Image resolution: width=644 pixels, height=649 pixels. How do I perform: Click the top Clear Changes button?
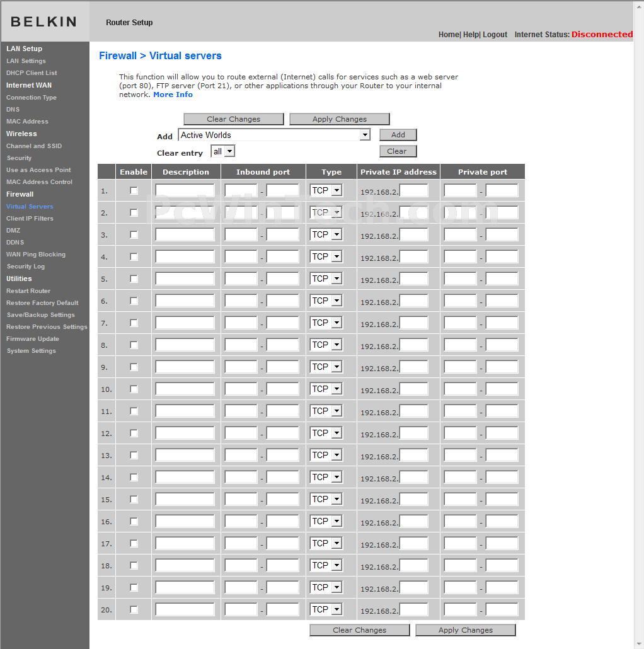pyautogui.click(x=234, y=119)
